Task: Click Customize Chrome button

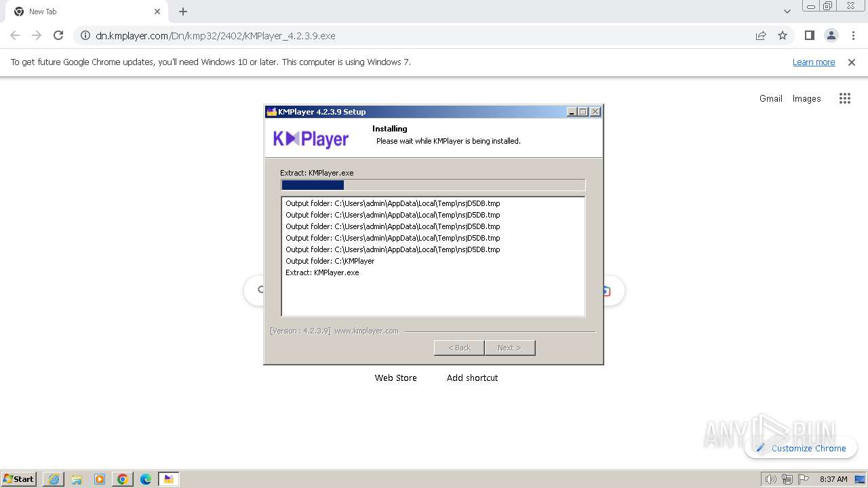Action: tap(801, 448)
